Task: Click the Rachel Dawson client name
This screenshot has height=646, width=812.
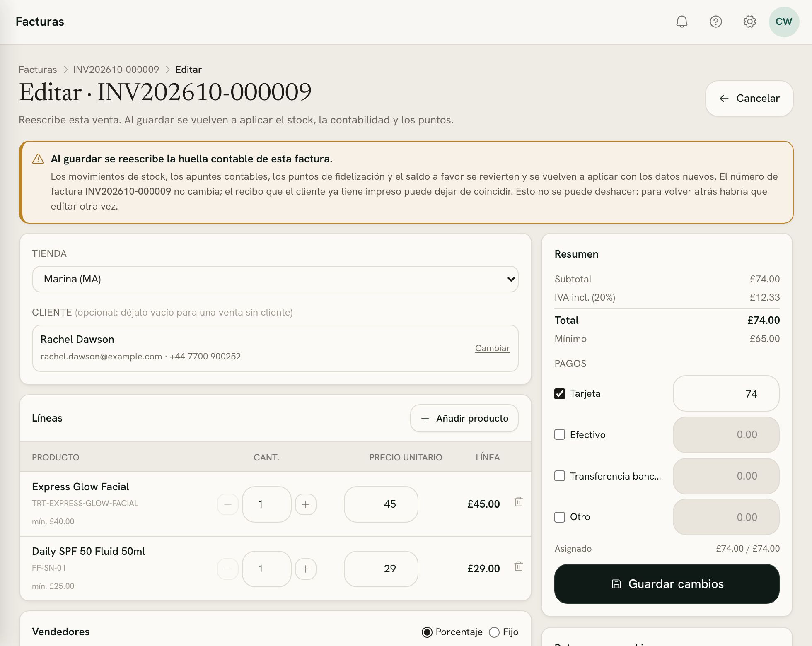Action: (x=77, y=339)
